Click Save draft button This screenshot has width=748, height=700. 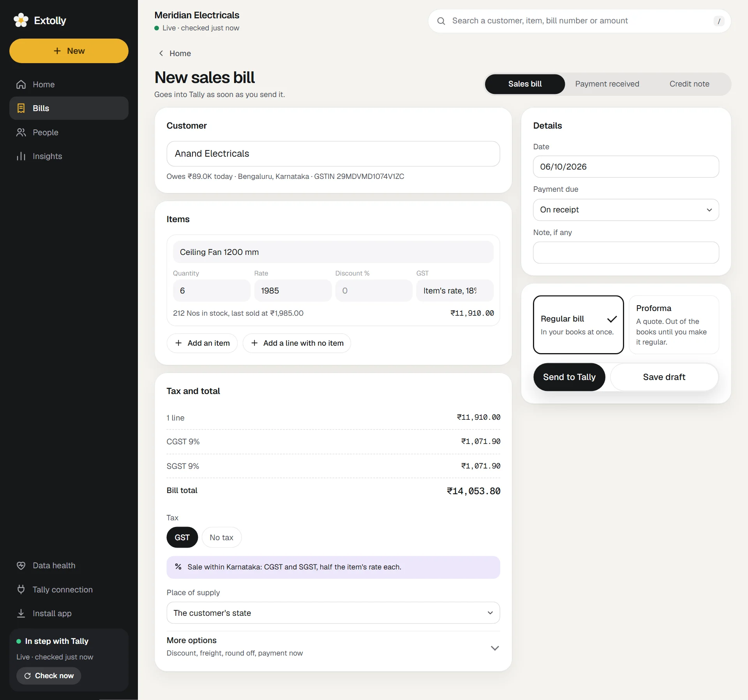point(664,377)
